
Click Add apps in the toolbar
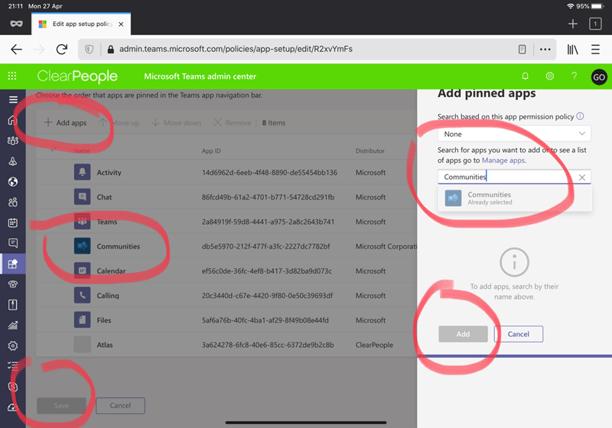click(65, 123)
